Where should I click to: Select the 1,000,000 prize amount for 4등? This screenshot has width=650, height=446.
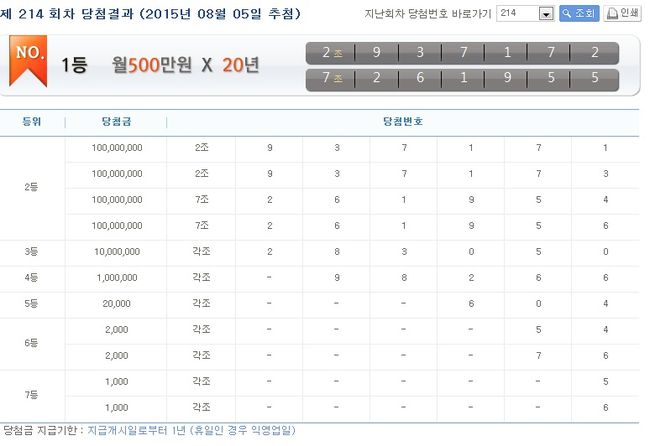[x=115, y=277]
